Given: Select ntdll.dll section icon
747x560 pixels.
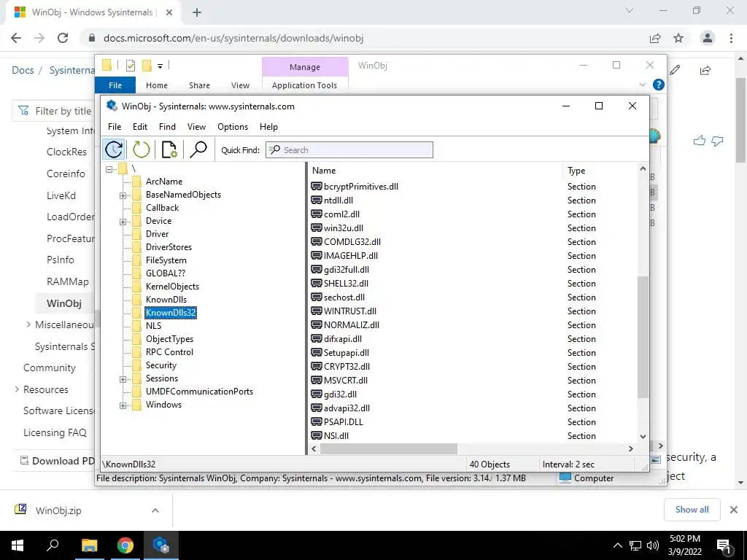Looking at the screenshot, I should (x=317, y=201).
